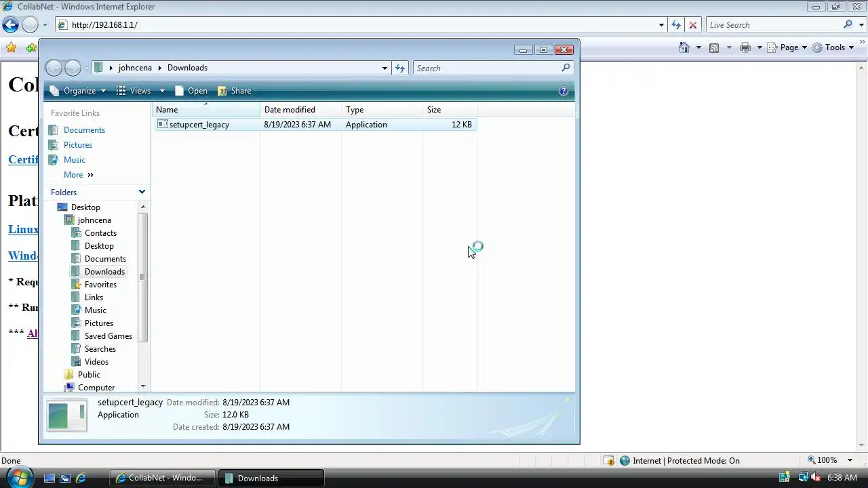Select Public in folder tree
868x488 pixels.
(x=89, y=375)
